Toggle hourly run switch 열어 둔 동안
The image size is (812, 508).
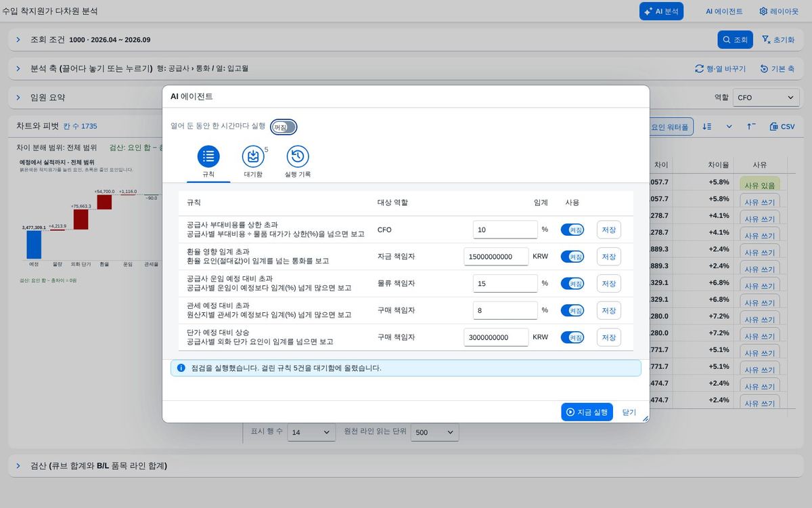pos(284,127)
